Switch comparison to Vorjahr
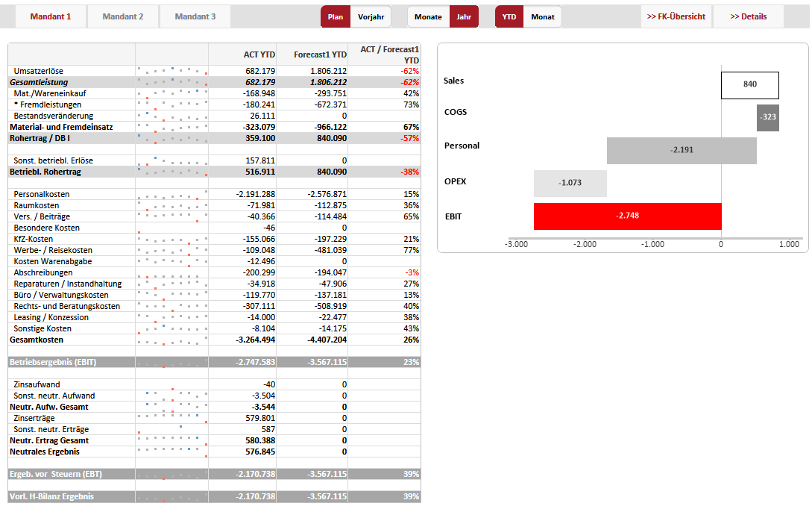812x509 pixels. point(371,16)
